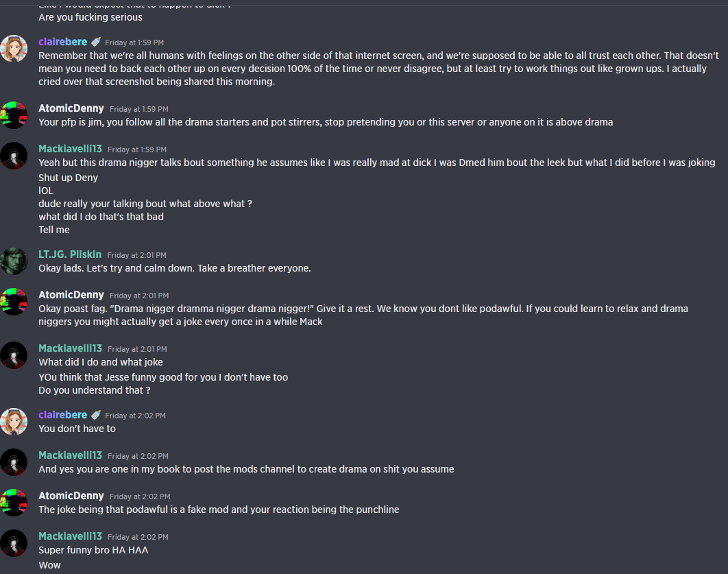Screen dimensions: 728x574
Task: Click the clairebere username on the 1:59 PM message
Action: point(63,42)
